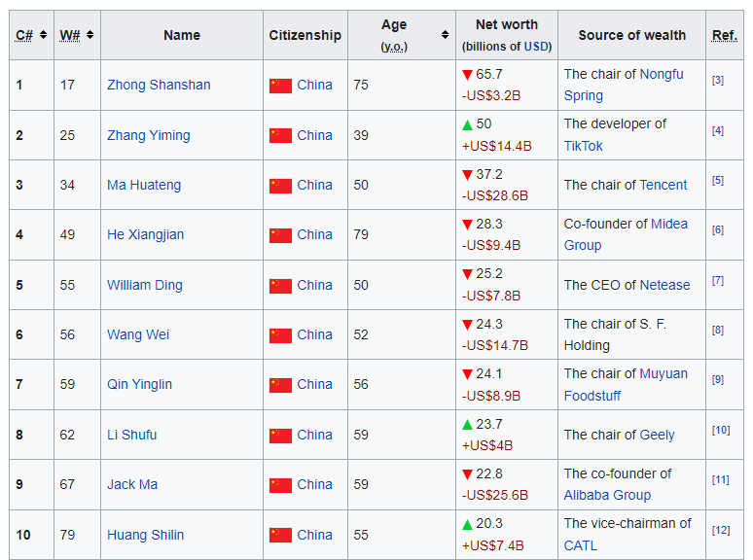753x560 pixels.
Task: Click the China link in Jack Ma row
Action: [314, 485]
